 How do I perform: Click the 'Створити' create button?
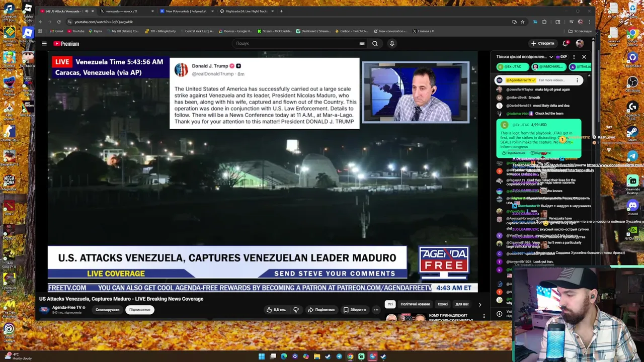coord(543,43)
